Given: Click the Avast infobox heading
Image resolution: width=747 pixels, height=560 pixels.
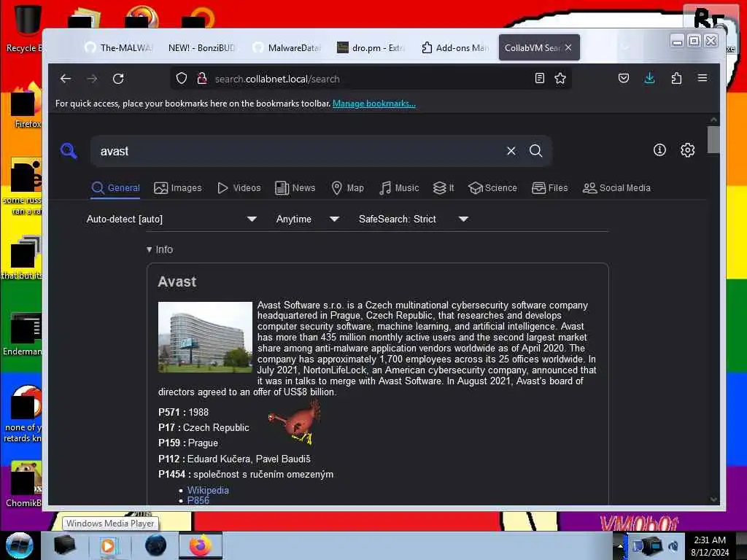Looking at the screenshot, I should coord(177,282).
